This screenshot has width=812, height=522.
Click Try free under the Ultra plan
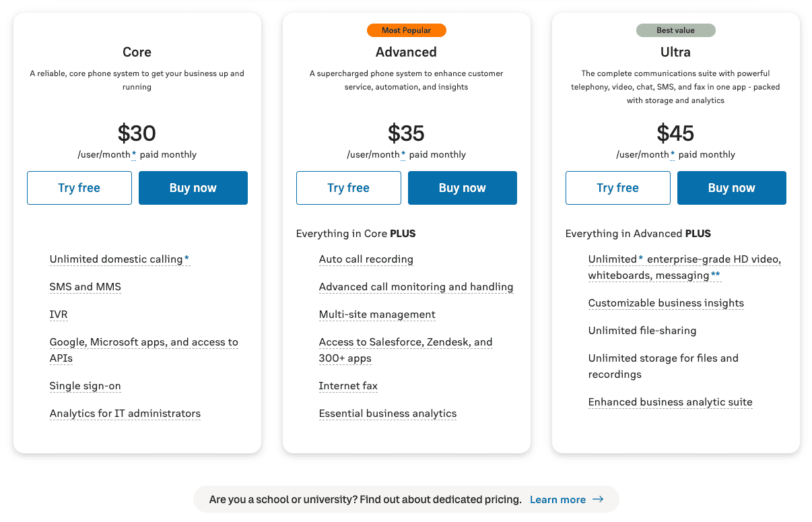618,188
